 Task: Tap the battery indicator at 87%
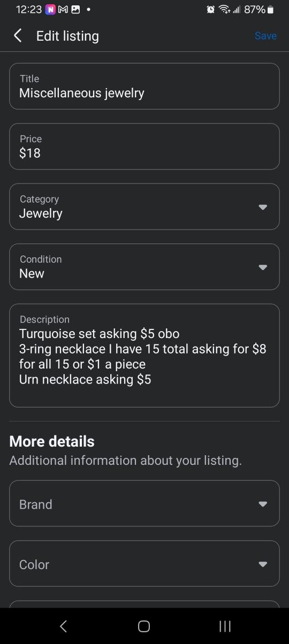click(259, 10)
